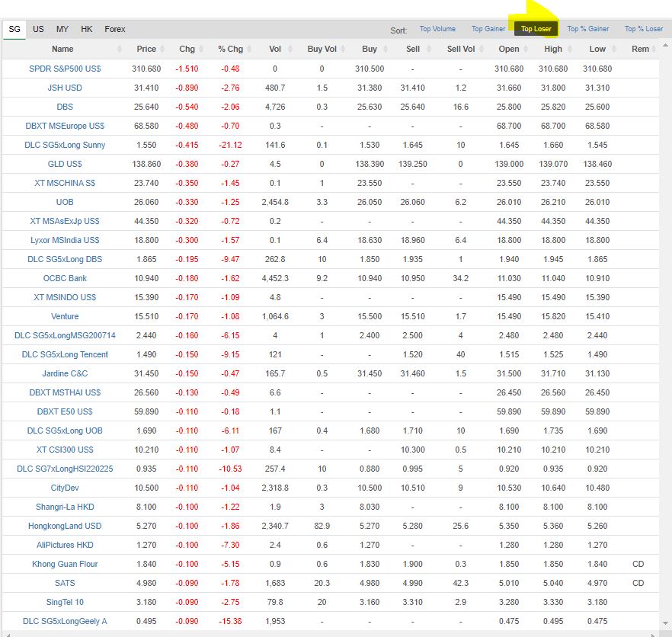Viewport: 672px width, 637px height.
Task: Sort by Sell Vol column arrows
Action: click(482, 50)
